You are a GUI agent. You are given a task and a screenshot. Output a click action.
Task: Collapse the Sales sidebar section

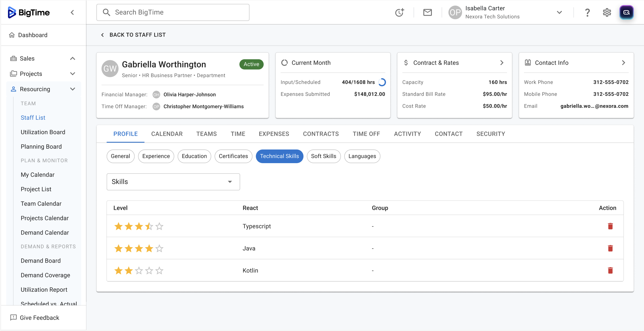[x=72, y=58]
